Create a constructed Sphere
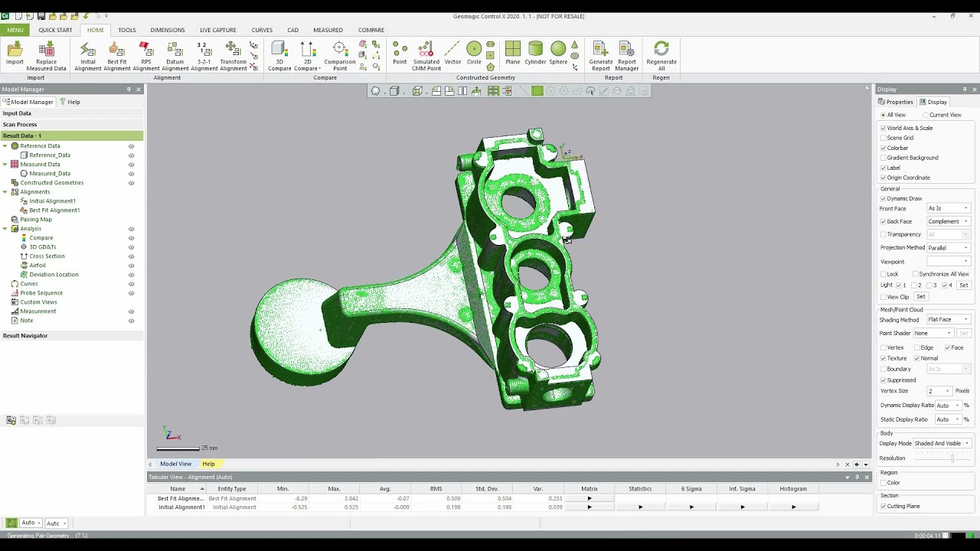The height and width of the screenshot is (551, 980). (558, 54)
